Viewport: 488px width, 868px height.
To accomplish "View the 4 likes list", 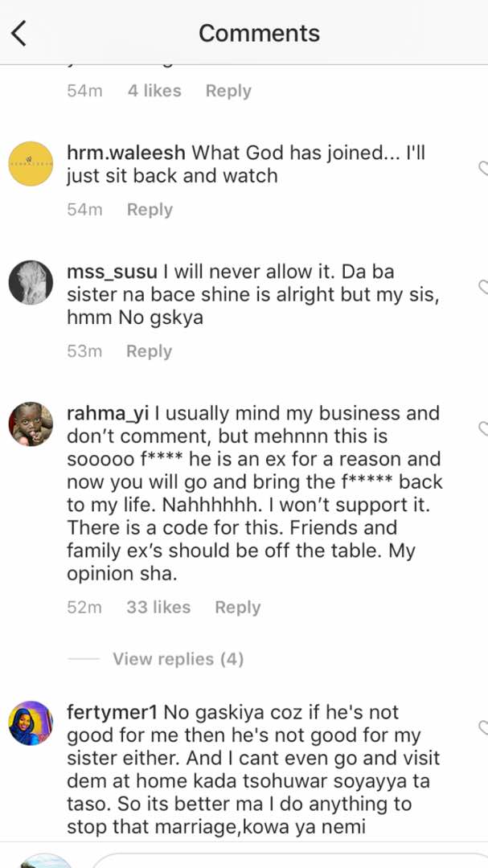I will [154, 91].
